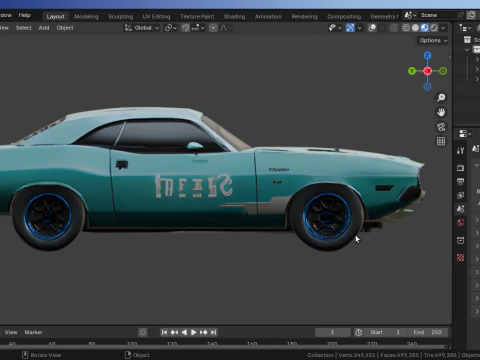The width and height of the screenshot is (480, 360).
Task: Open the viewport shading options dropdown
Action: [443, 28]
